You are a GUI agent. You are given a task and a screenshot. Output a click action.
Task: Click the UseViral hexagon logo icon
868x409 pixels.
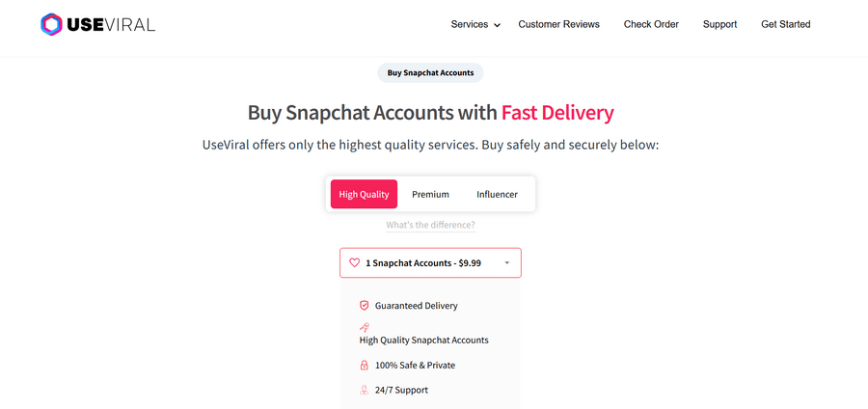[x=52, y=25]
